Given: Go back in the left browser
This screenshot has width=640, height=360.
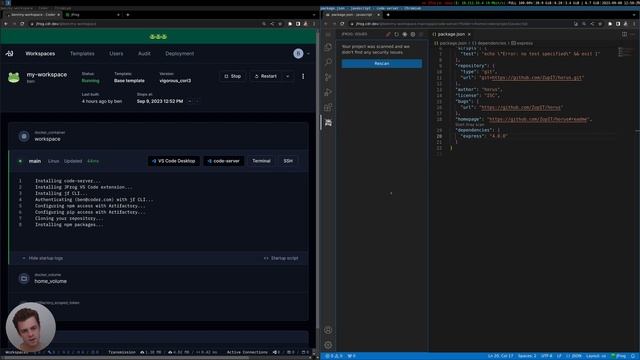Looking at the screenshot, I should tap(6, 24).
